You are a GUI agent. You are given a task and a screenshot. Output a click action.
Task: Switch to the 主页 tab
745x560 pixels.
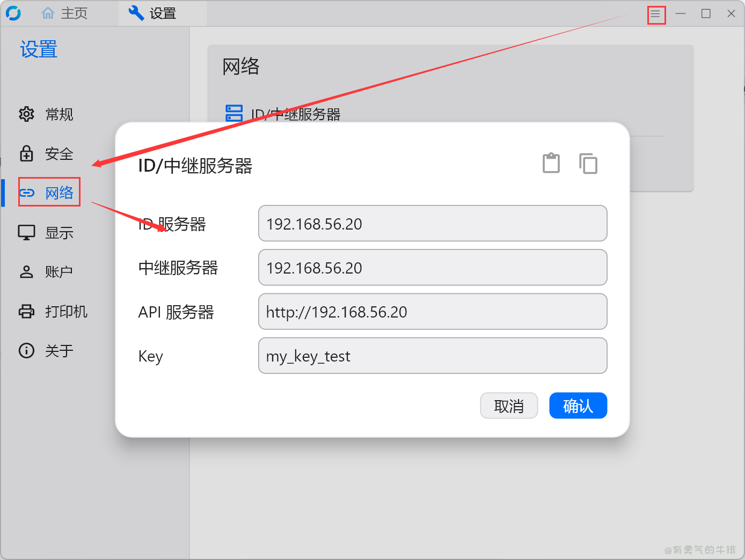tap(64, 13)
